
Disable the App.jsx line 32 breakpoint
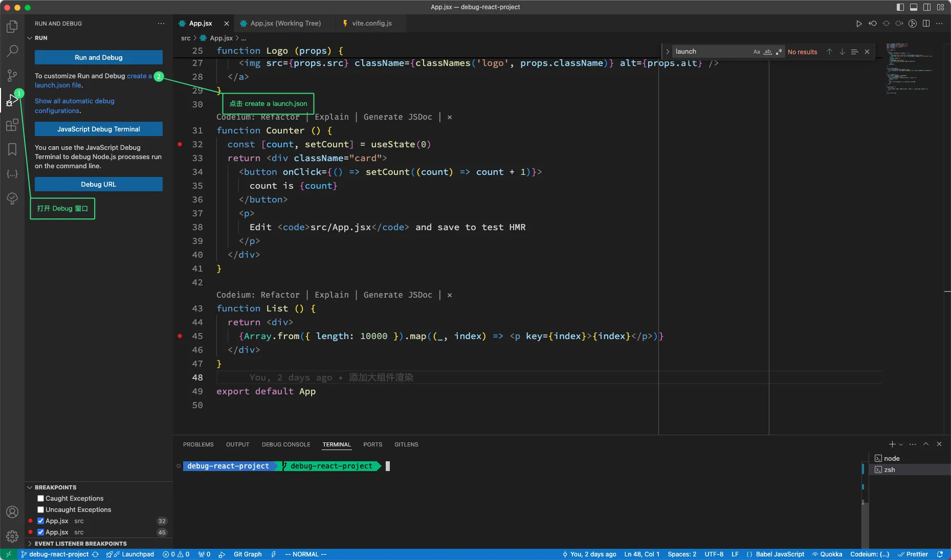tap(41, 521)
